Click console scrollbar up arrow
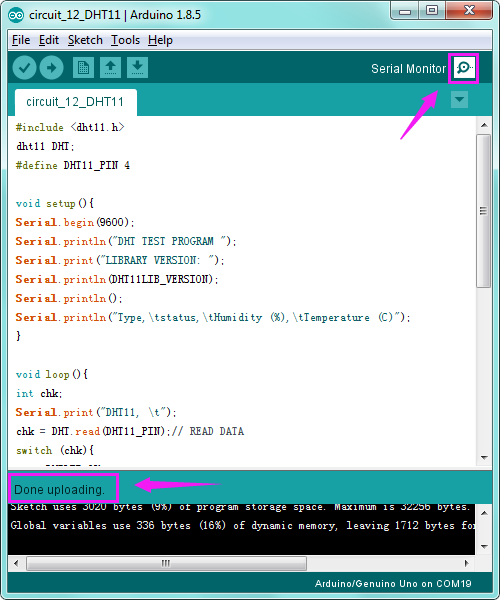 484,513
